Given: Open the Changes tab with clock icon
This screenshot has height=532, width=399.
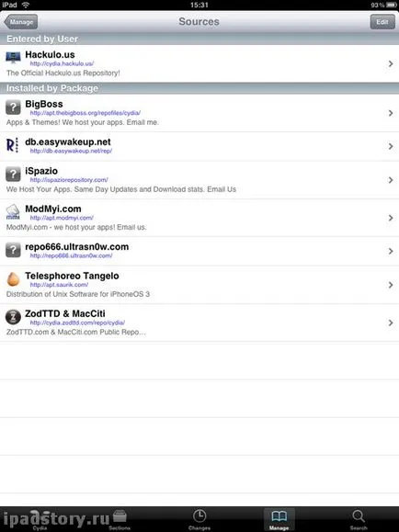Looking at the screenshot, I should [x=199, y=519].
